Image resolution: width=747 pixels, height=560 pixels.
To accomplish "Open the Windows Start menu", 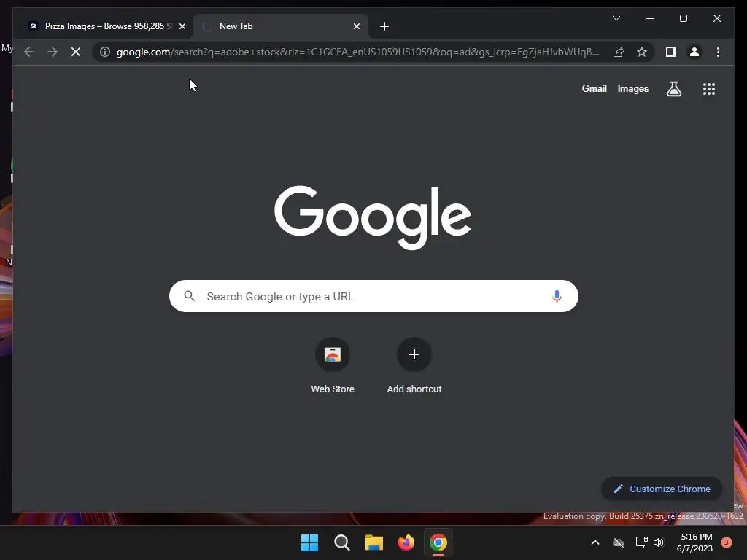I will [309, 542].
